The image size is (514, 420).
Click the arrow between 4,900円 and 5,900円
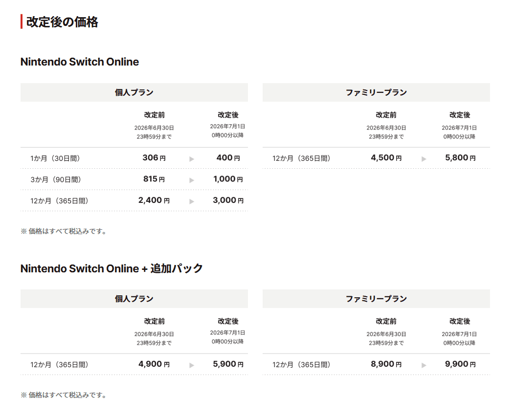[192, 366]
